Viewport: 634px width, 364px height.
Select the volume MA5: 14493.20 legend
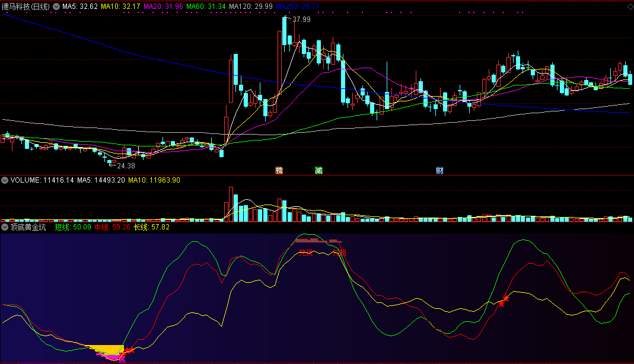click(101, 180)
